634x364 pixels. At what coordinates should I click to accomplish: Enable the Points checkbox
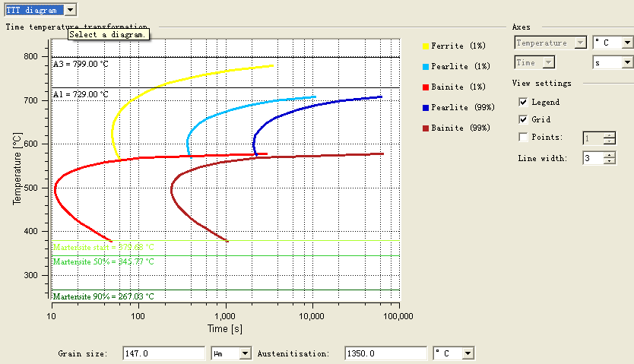523,137
